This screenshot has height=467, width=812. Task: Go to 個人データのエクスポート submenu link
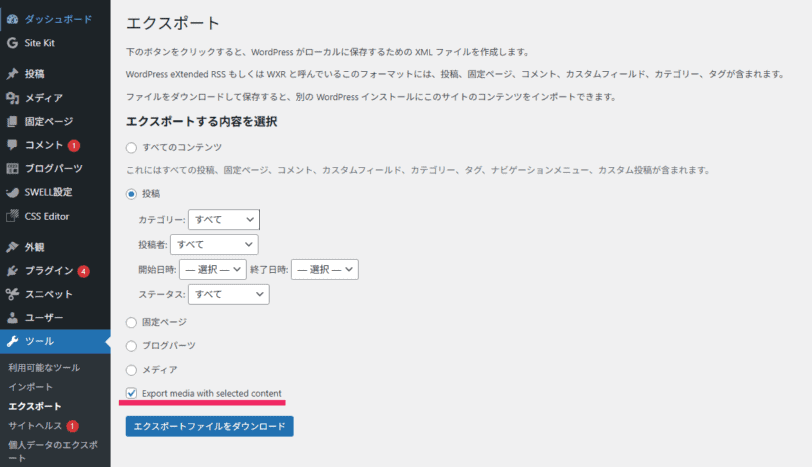pyautogui.click(x=53, y=451)
